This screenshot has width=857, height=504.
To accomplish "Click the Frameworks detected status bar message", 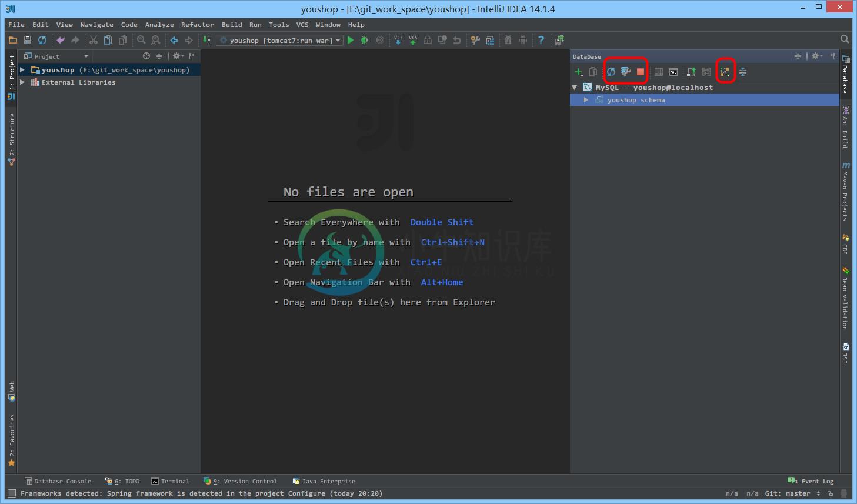I will tap(201, 493).
